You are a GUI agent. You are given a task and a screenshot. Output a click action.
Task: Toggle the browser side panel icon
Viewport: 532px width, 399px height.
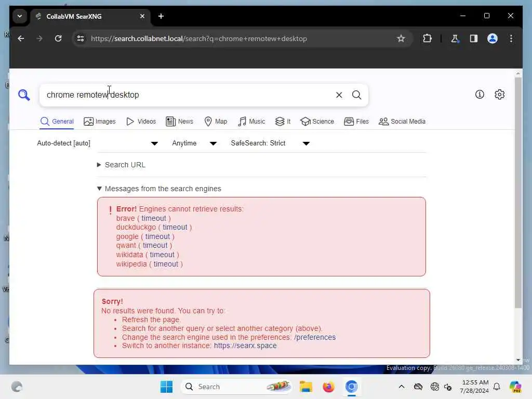[474, 38]
